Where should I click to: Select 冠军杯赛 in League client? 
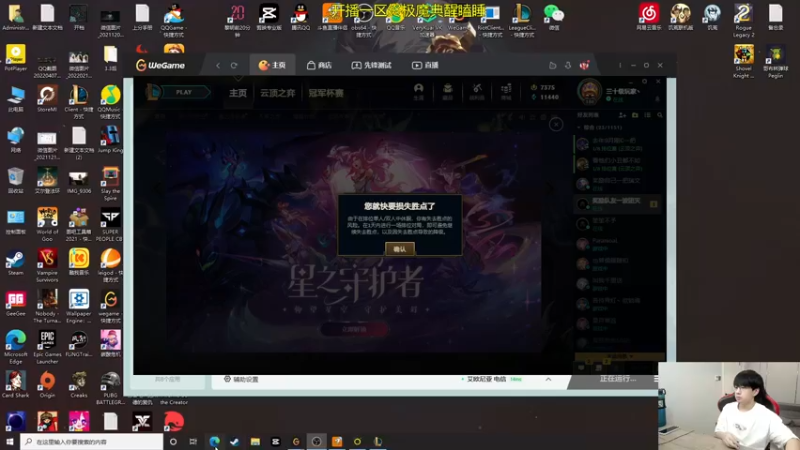pyautogui.click(x=326, y=93)
